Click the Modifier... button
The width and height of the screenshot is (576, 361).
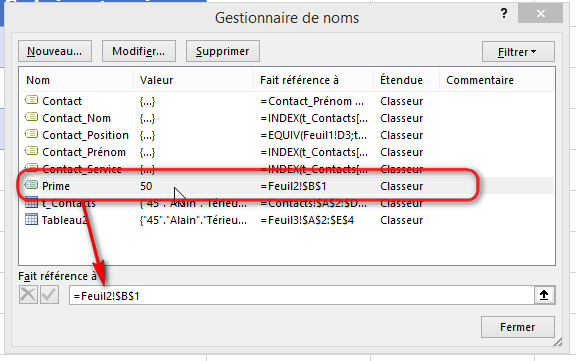[x=138, y=51]
